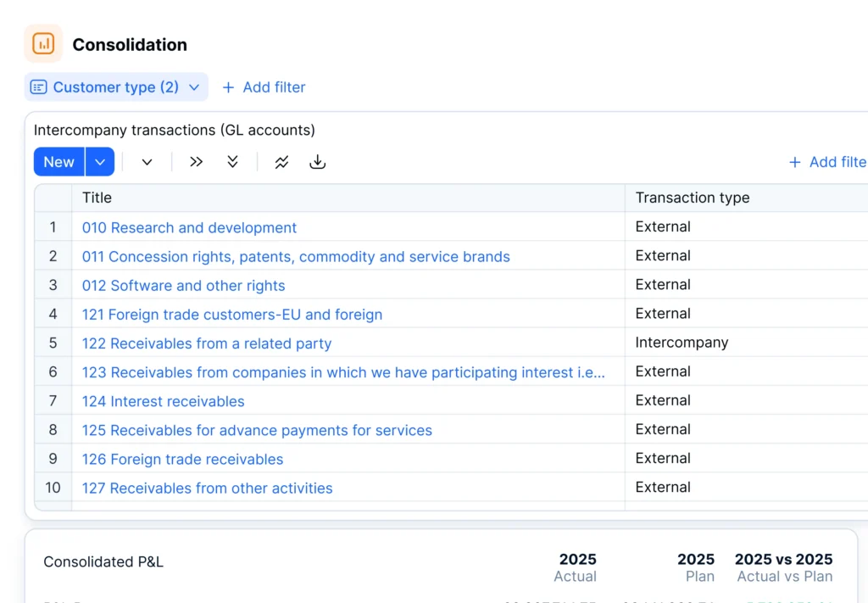This screenshot has height=603, width=868.
Task: Click the 2025 Actual column header
Action: (x=577, y=567)
